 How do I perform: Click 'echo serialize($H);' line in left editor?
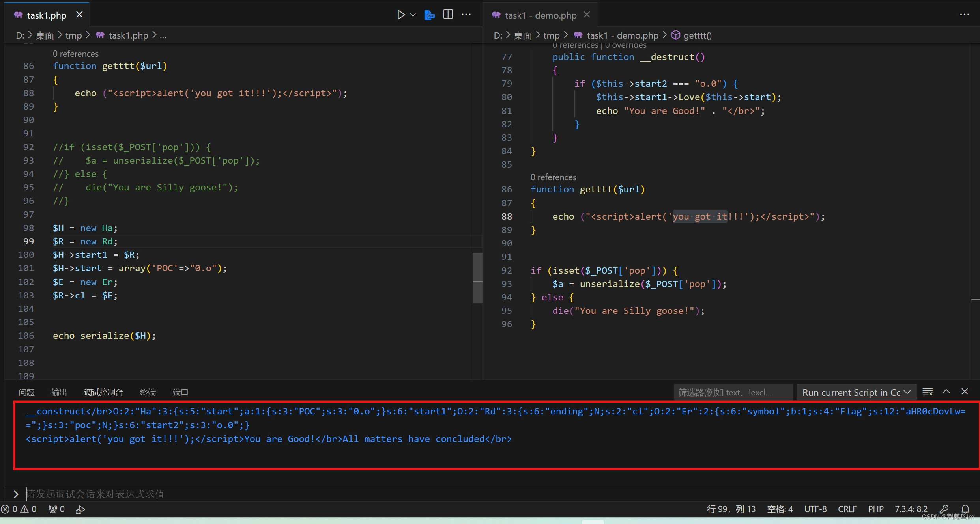pos(105,336)
